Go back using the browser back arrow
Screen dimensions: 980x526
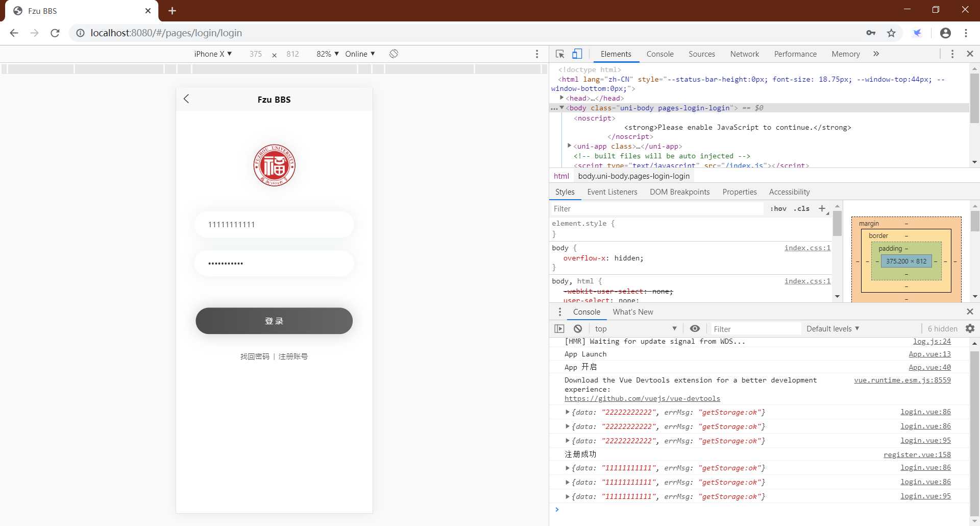[14, 33]
